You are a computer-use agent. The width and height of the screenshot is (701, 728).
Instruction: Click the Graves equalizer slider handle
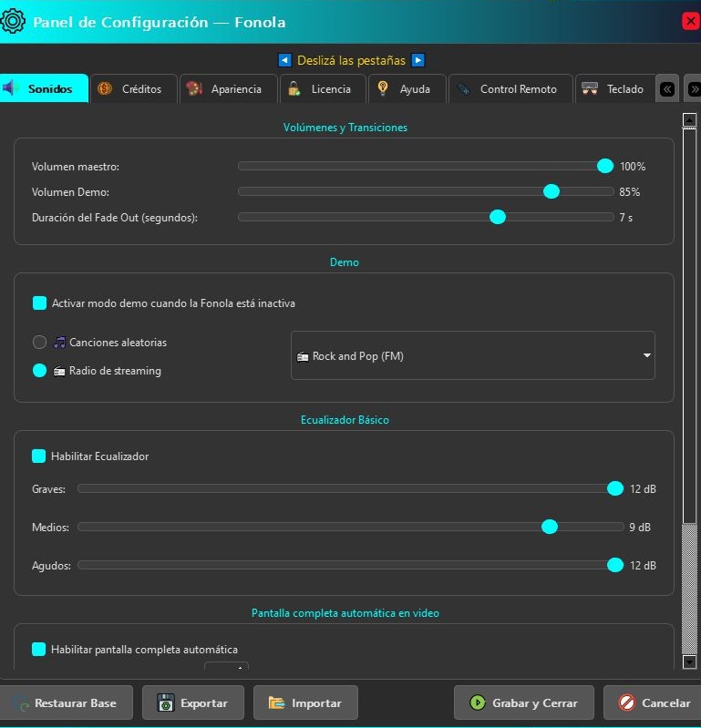pyautogui.click(x=615, y=488)
